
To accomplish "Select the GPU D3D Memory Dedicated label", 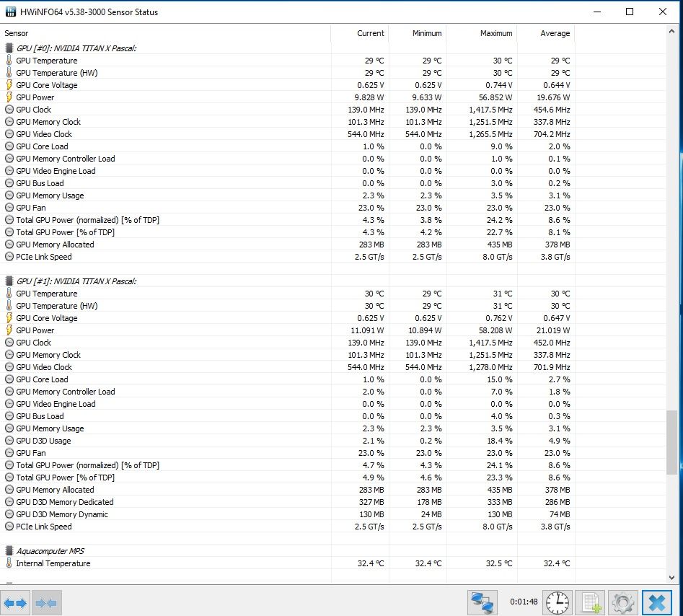I will 65,502.
